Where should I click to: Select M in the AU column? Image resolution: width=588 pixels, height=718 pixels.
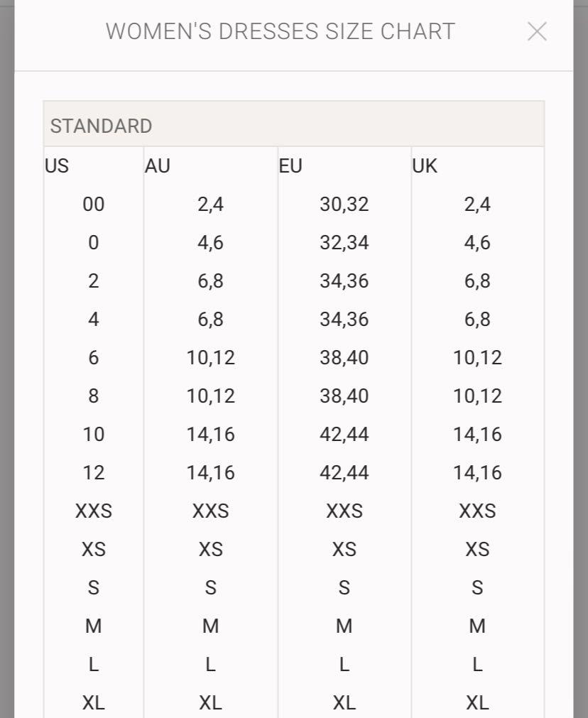coord(211,626)
